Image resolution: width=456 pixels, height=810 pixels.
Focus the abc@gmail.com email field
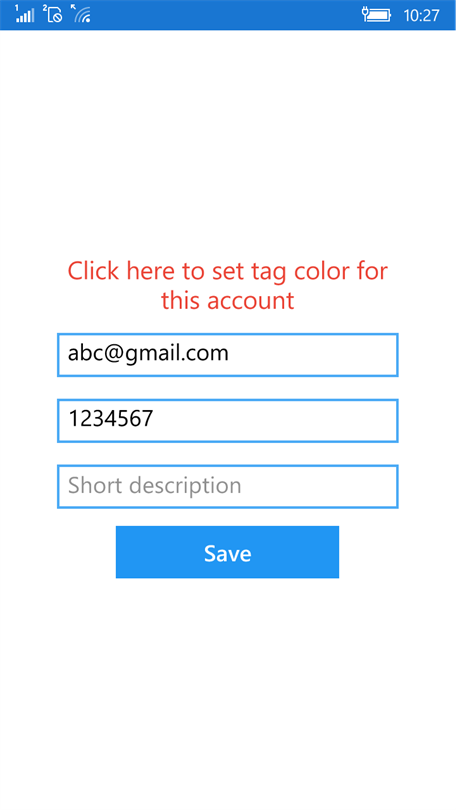click(228, 355)
